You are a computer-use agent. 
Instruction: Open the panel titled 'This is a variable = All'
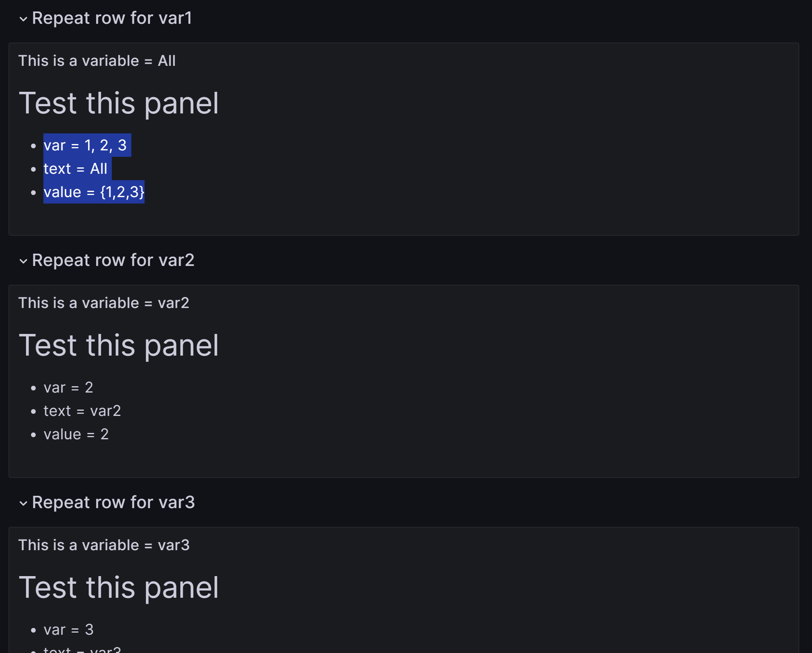[97, 61]
